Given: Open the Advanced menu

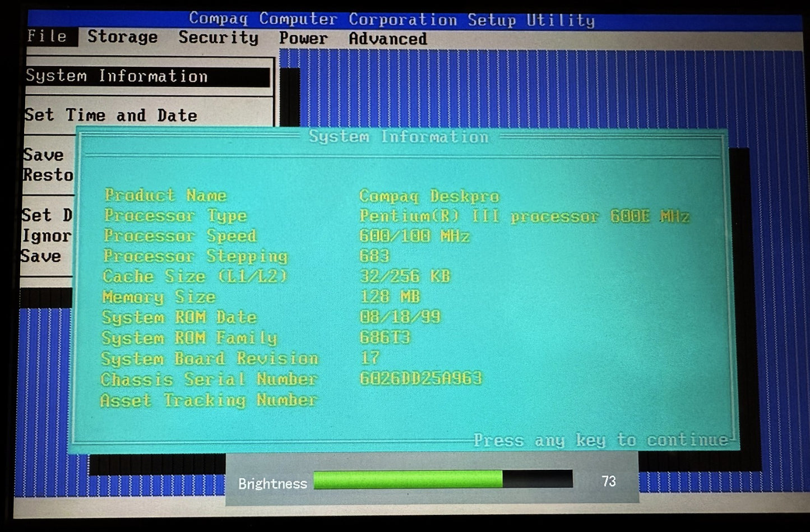Looking at the screenshot, I should [x=387, y=39].
